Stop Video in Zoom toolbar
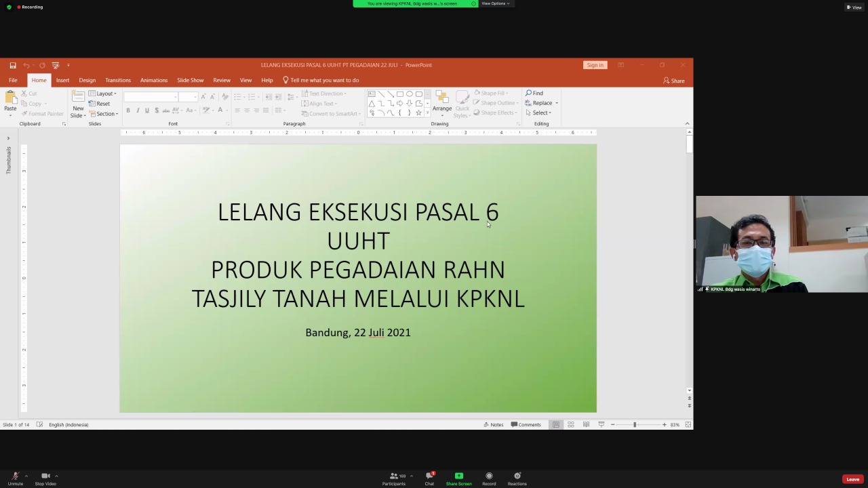Viewport: 868px width, 488px height. tap(45, 479)
